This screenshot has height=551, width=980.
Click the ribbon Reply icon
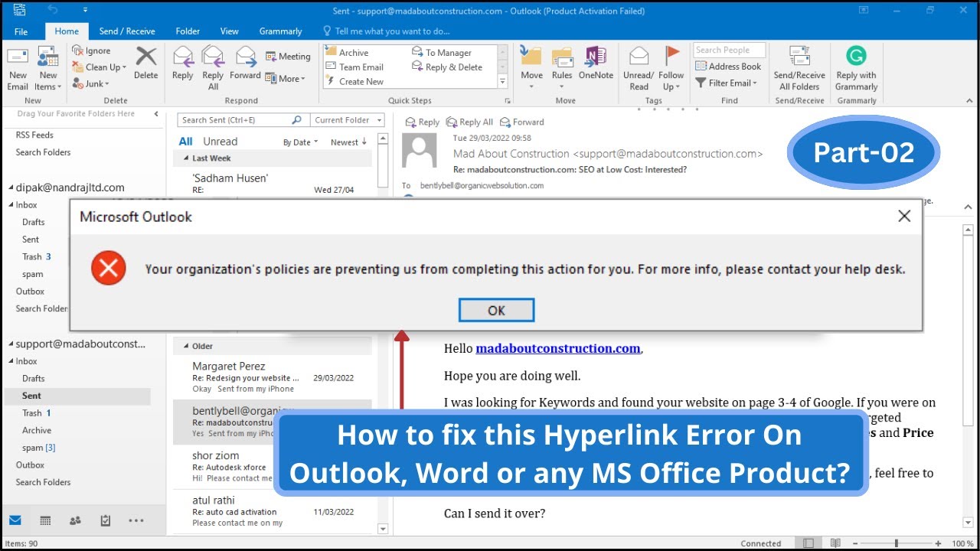click(x=183, y=57)
